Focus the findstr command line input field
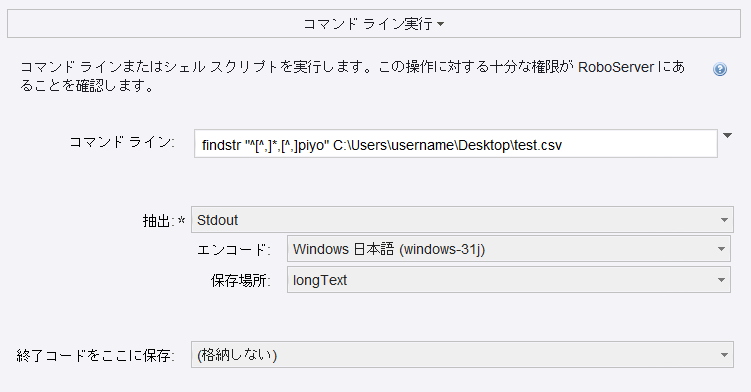 point(455,144)
